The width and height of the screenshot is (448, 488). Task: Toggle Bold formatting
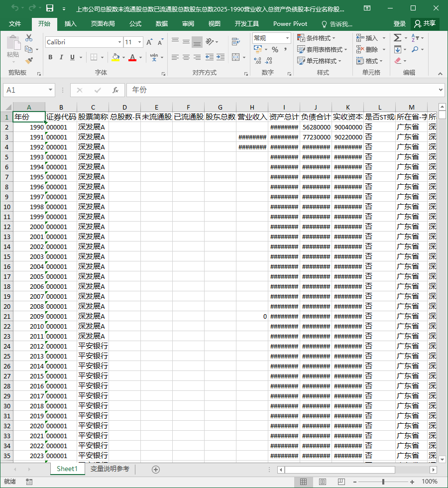50,57
